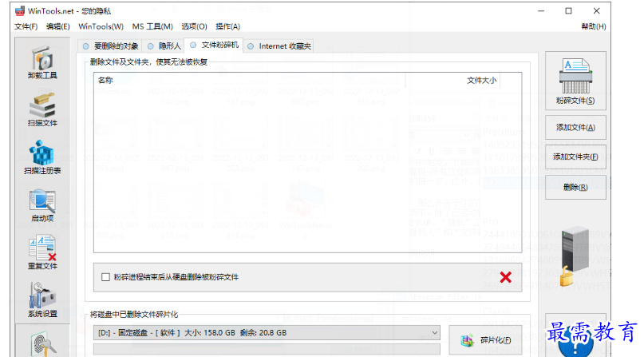Open the WinTools(W) menu
This screenshot has height=357, width=644.
[101, 26]
